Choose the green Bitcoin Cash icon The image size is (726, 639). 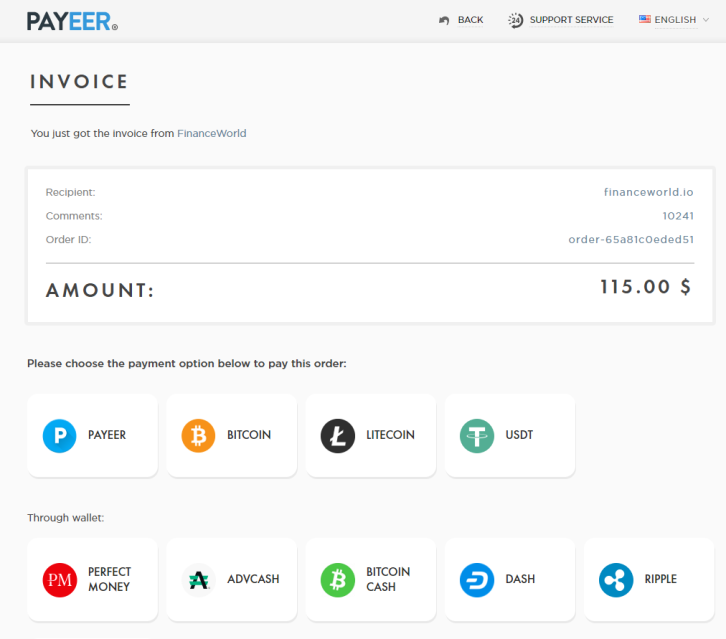[x=337, y=580]
